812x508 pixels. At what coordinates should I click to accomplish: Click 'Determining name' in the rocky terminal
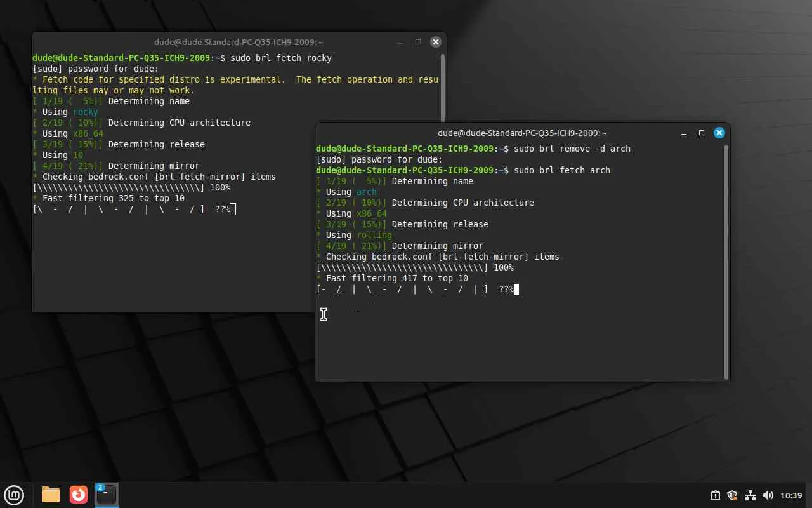click(x=149, y=101)
